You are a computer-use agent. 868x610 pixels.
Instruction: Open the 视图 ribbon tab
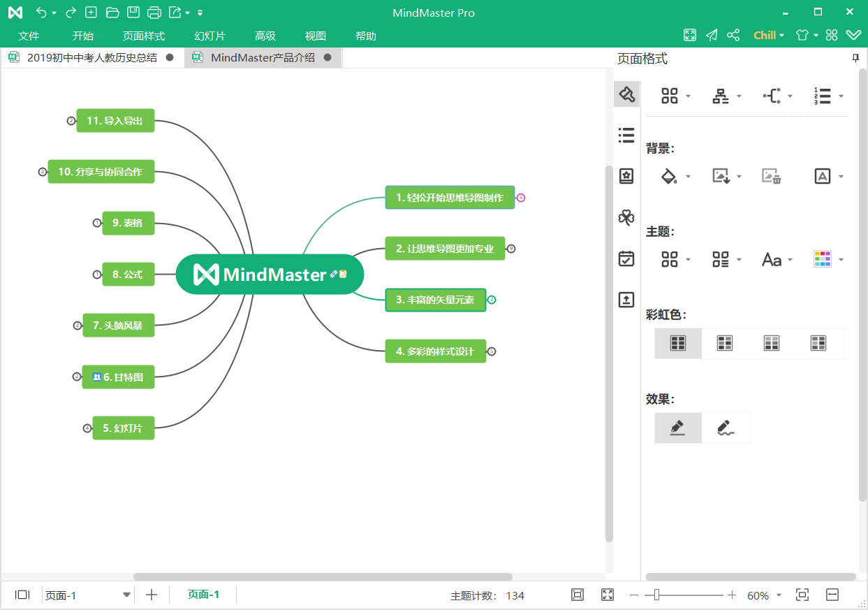316,36
